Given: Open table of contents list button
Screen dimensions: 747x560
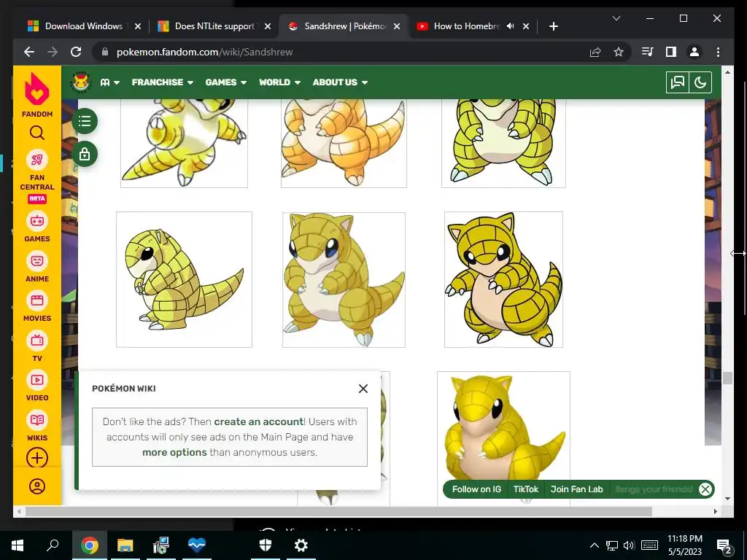Looking at the screenshot, I should coord(85,121).
